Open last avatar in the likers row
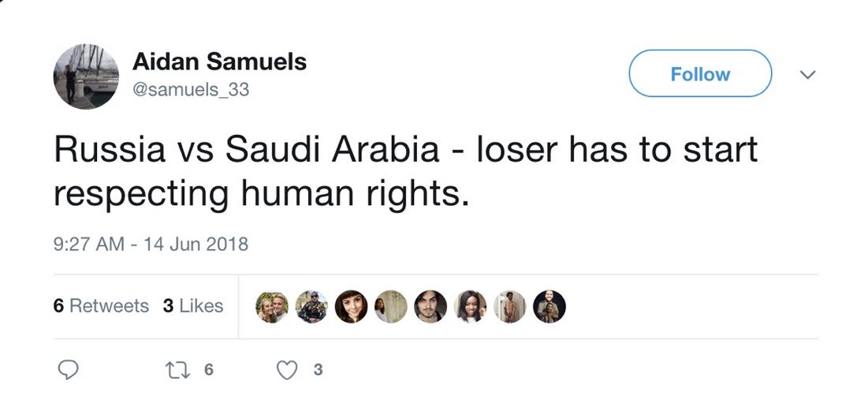 pyautogui.click(x=549, y=307)
